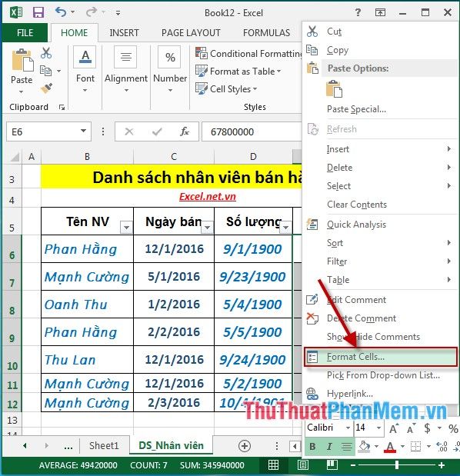
Task: Toggle Bold in the mini toolbar
Action: (312, 446)
